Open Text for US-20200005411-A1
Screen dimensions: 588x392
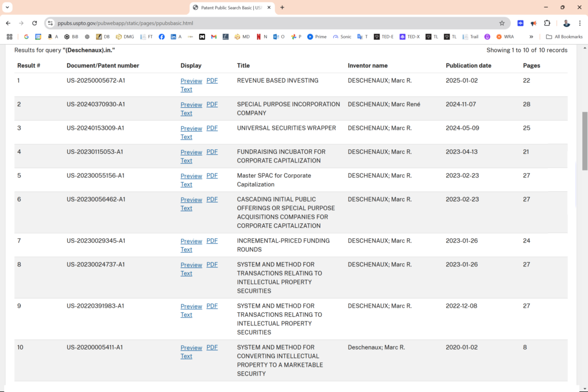tap(187, 356)
